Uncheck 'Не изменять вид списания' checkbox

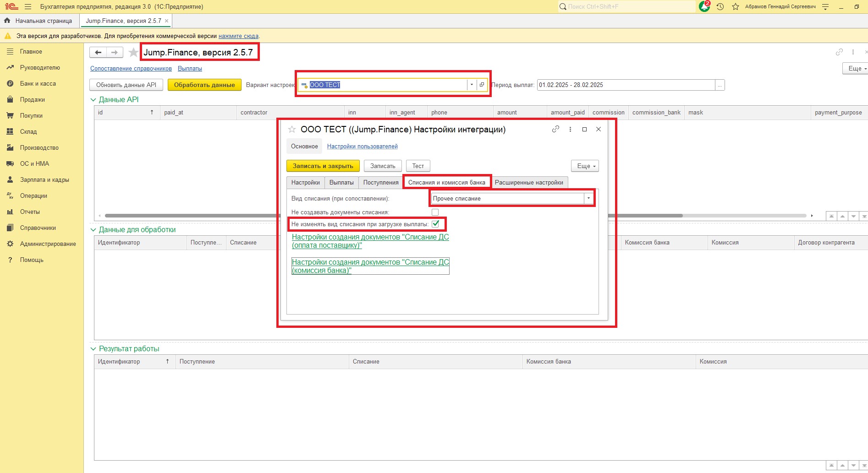coord(435,224)
